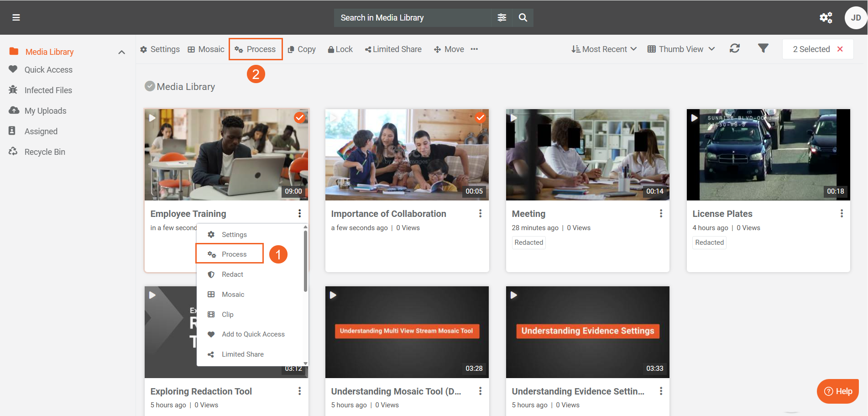Click the context menu scrollbar

[305, 261]
